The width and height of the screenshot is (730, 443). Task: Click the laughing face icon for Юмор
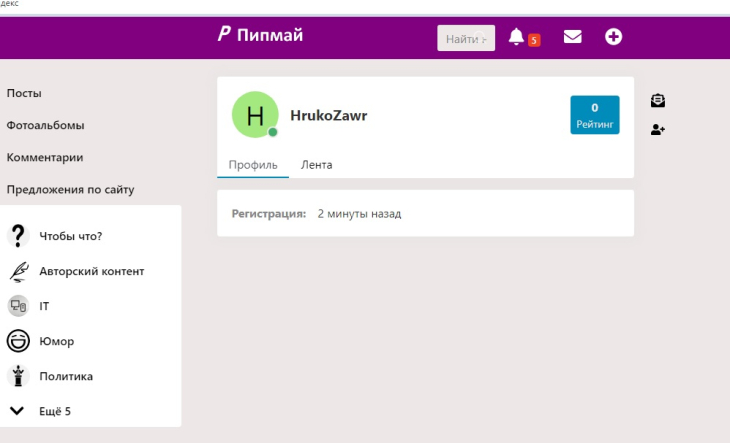[18, 341]
